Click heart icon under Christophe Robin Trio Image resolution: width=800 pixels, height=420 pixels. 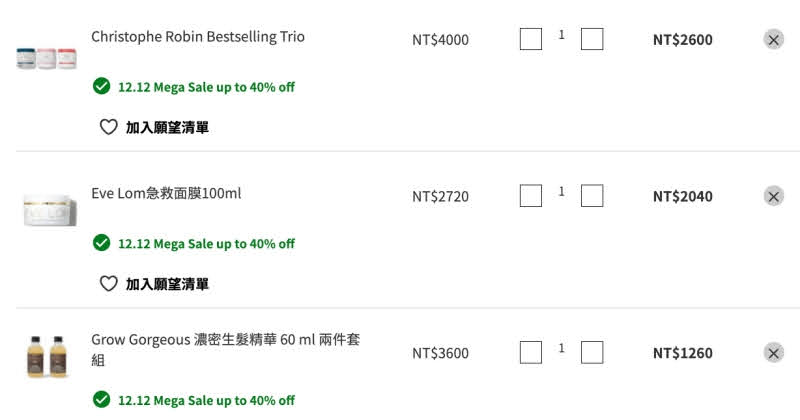109,127
